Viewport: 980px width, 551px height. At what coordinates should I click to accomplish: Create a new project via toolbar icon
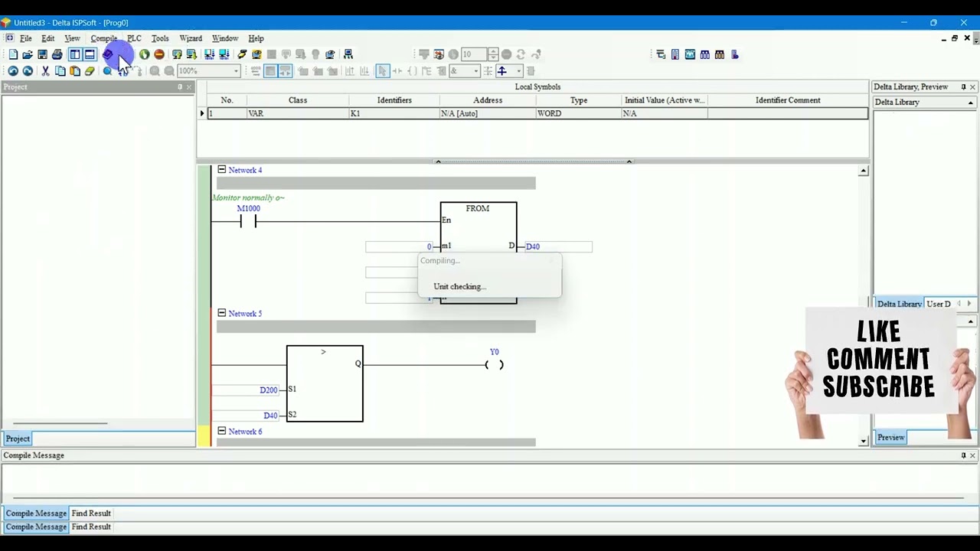point(13,54)
